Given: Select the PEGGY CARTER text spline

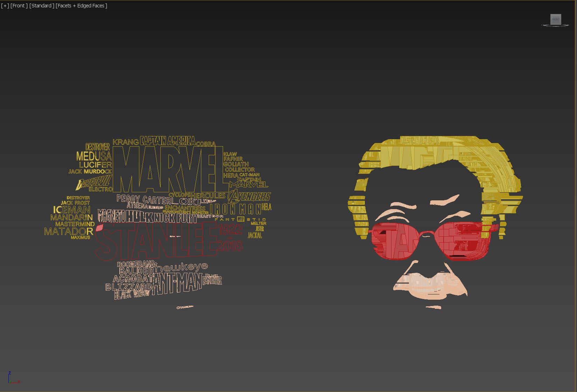Looking at the screenshot, I should point(144,199).
